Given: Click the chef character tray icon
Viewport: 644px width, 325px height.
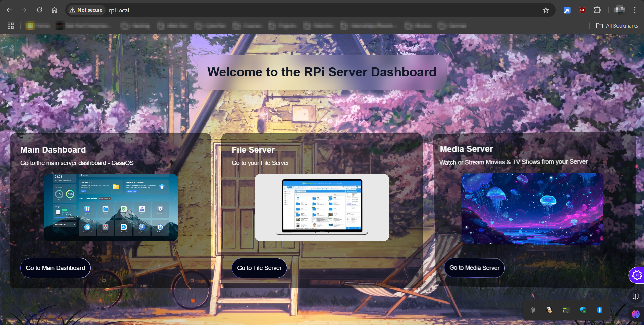Looking at the screenshot, I should pos(549,310).
